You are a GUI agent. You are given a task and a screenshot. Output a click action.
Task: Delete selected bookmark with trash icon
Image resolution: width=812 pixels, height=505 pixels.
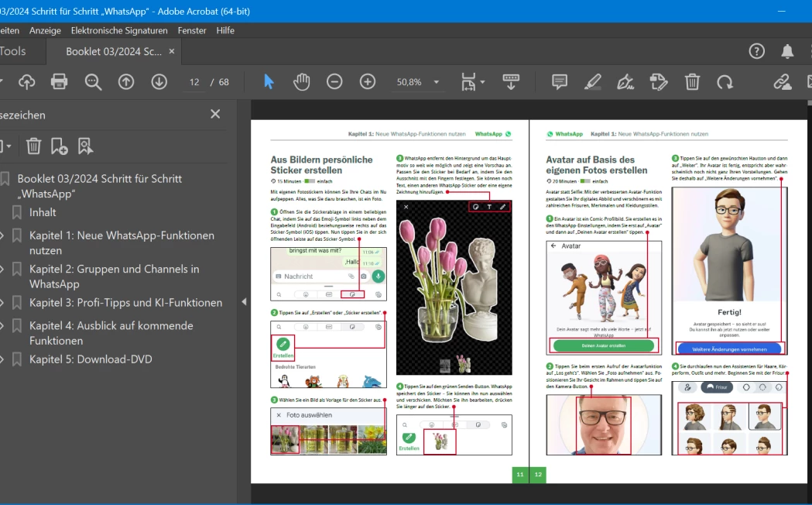[x=33, y=146]
